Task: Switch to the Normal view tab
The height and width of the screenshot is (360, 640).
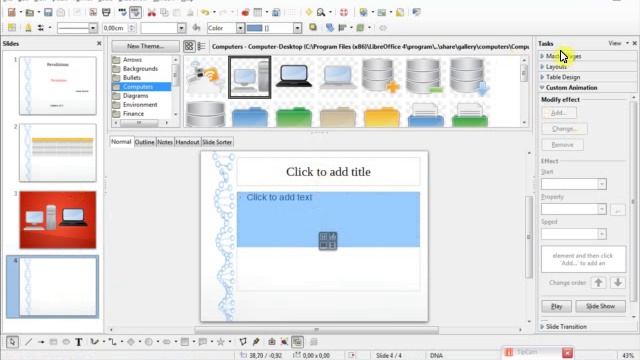Action: tap(121, 142)
